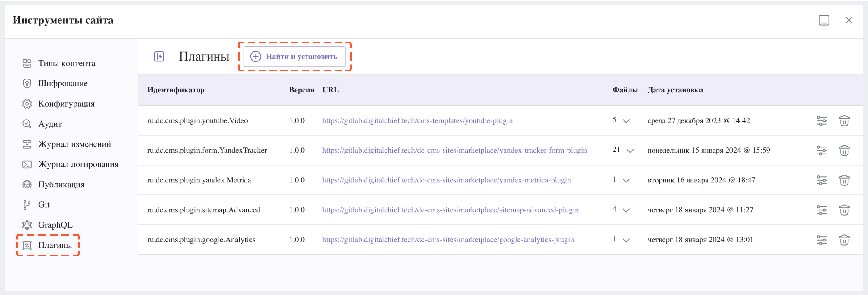Minimize the Инструменты сайта window
Image resolution: width=868 pixels, height=295 pixels.
(x=824, y=20)
